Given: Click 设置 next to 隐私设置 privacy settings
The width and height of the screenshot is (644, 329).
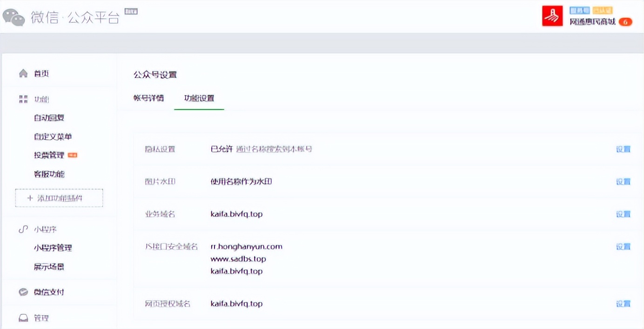Looking at the screenshot, I should 623,149.
